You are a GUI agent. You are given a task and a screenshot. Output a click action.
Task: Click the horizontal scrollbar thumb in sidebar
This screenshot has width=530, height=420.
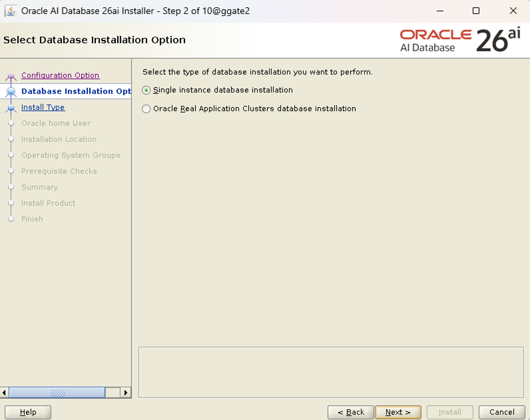[57, 392]
